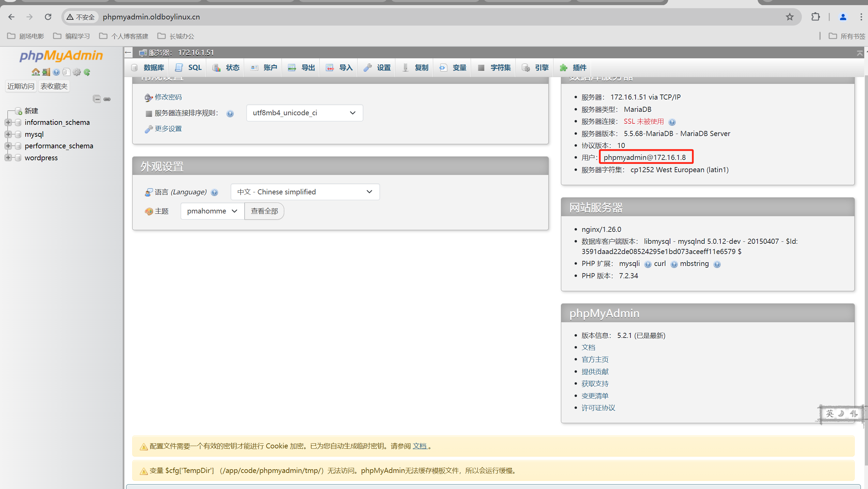The width and height of the screenshot is (868, 489).
Task: Open the language dropdown 中文 - Chinese simplified
Action: 305,192
